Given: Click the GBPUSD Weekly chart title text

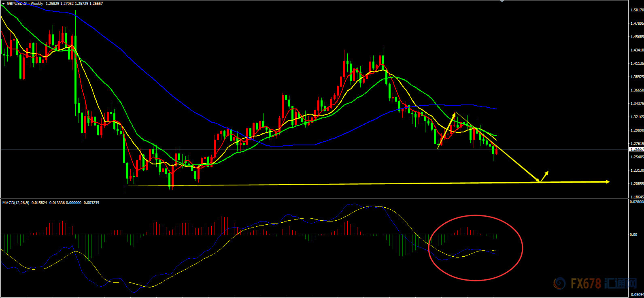Looking at the screenshot, I should pos(25,4).
